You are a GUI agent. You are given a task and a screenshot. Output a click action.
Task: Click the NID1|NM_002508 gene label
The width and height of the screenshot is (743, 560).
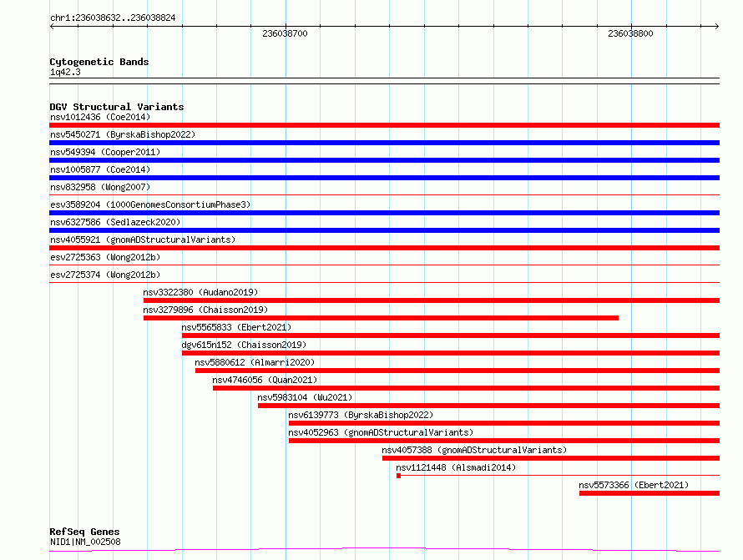(x=85, y=542)
